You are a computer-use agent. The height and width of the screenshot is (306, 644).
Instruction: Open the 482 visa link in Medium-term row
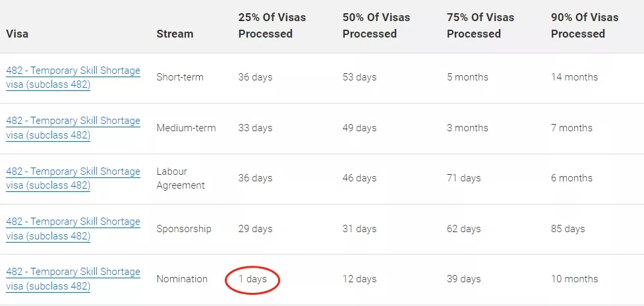(73, 128)
